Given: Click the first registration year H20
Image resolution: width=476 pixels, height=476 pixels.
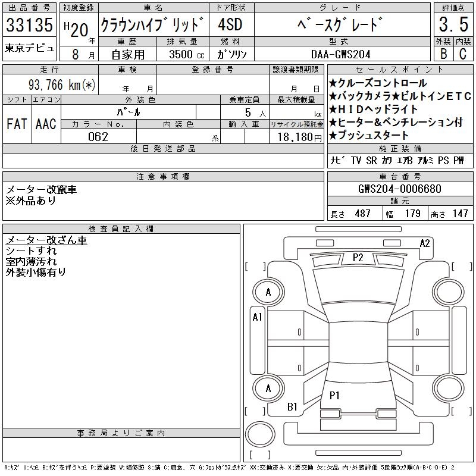Looking at the screenshot, I should 76,29.
